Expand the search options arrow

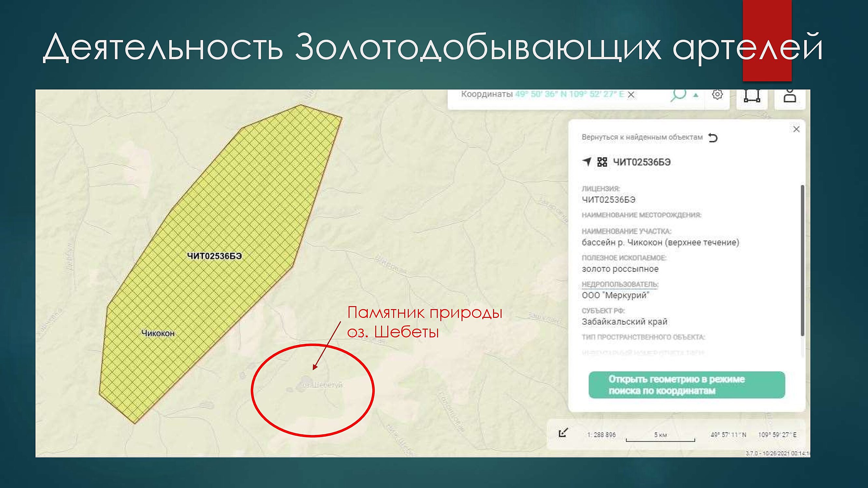[696, 95]
